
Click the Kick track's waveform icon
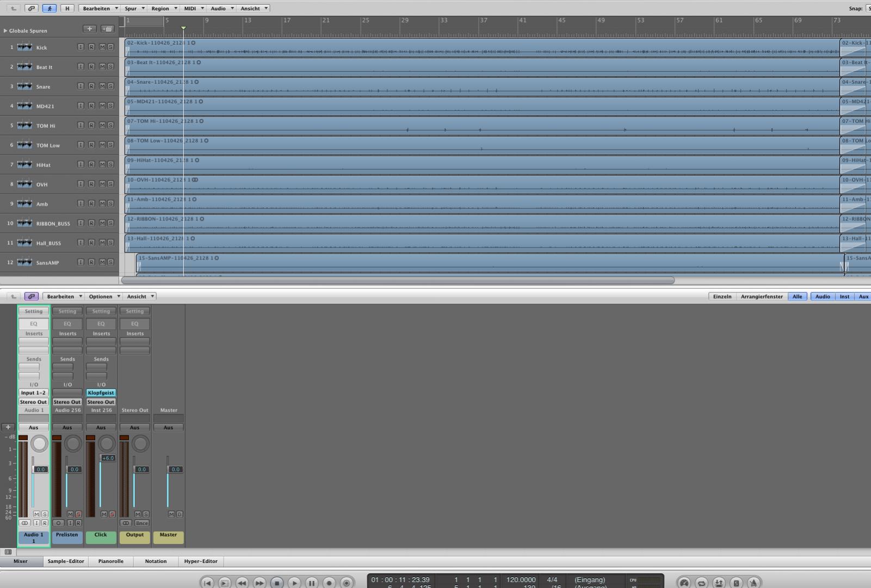24,47
